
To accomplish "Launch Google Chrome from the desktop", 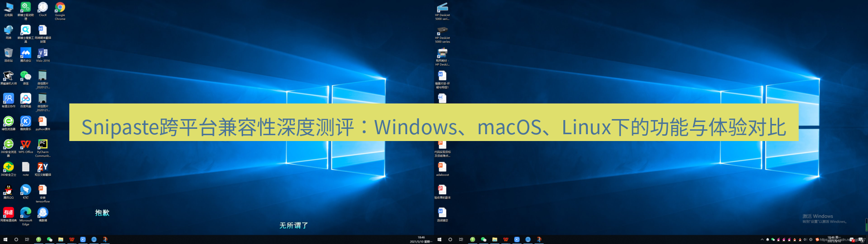I will [60, 11].
